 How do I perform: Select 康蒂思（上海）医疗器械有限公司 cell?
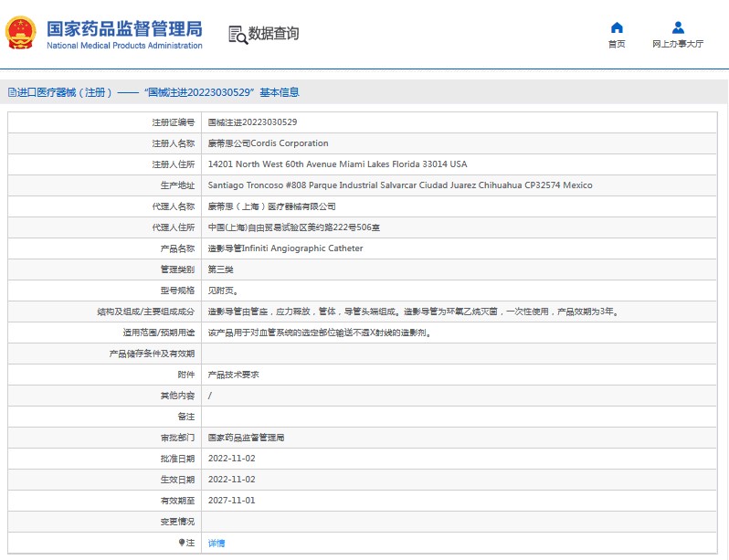coord(272,206)
